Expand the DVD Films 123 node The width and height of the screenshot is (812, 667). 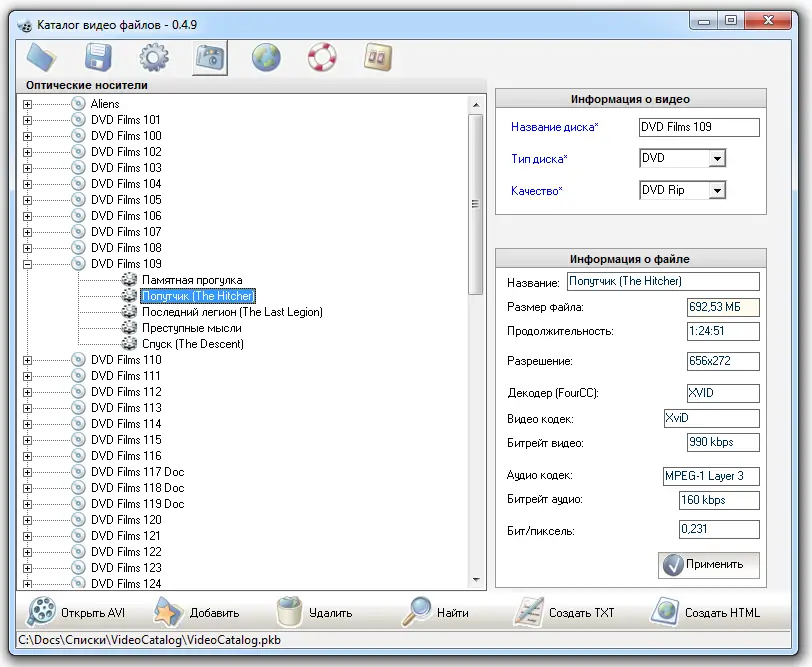[x=27, y=568]
